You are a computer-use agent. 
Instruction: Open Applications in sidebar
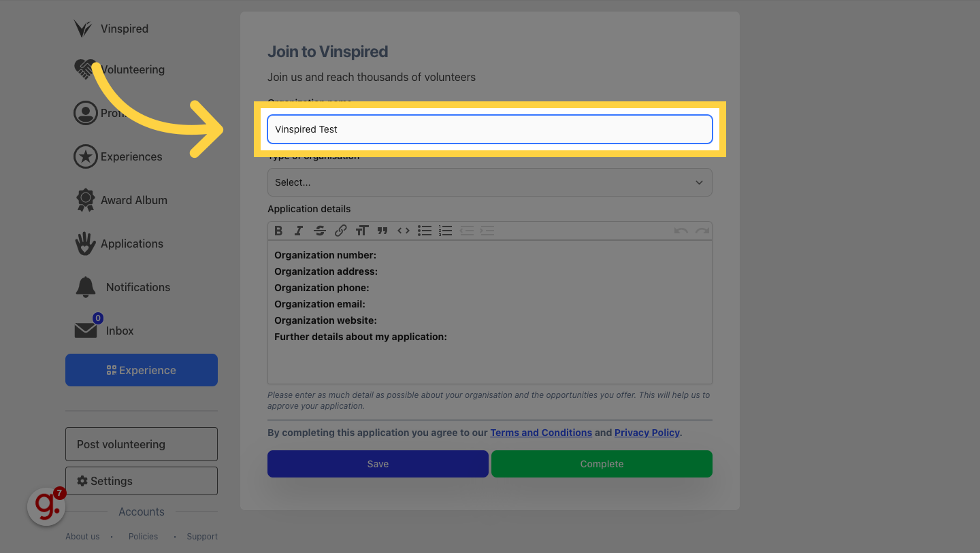tap(132, 244)
